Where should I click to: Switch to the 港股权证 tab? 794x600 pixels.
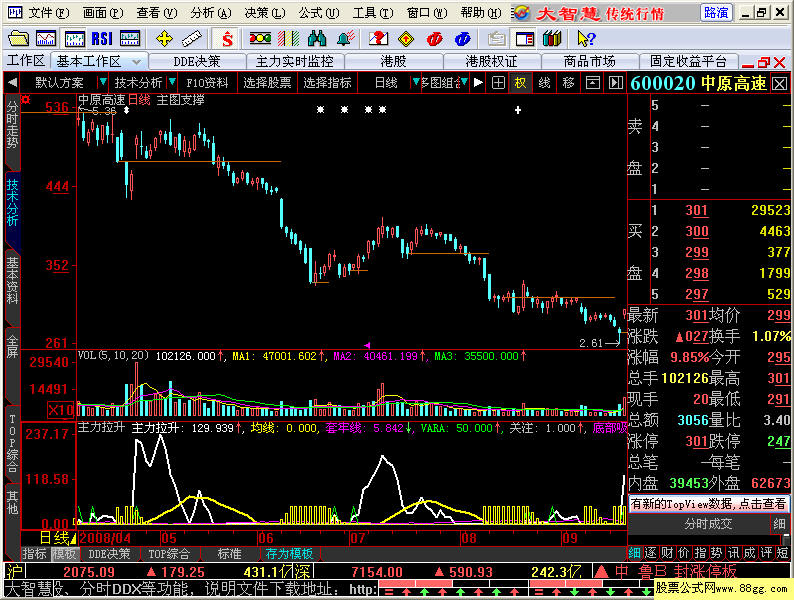point(491,62)
